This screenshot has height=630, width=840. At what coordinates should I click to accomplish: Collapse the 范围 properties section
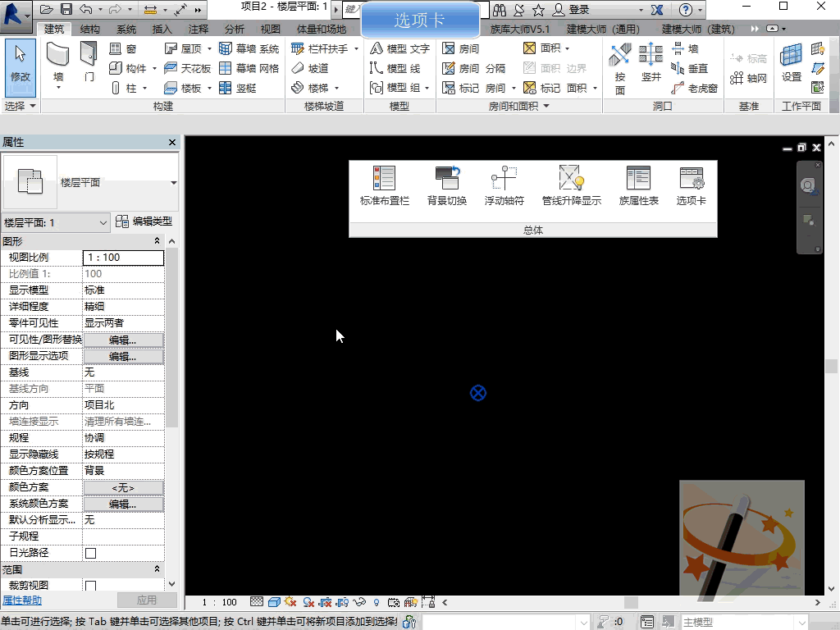157,569
